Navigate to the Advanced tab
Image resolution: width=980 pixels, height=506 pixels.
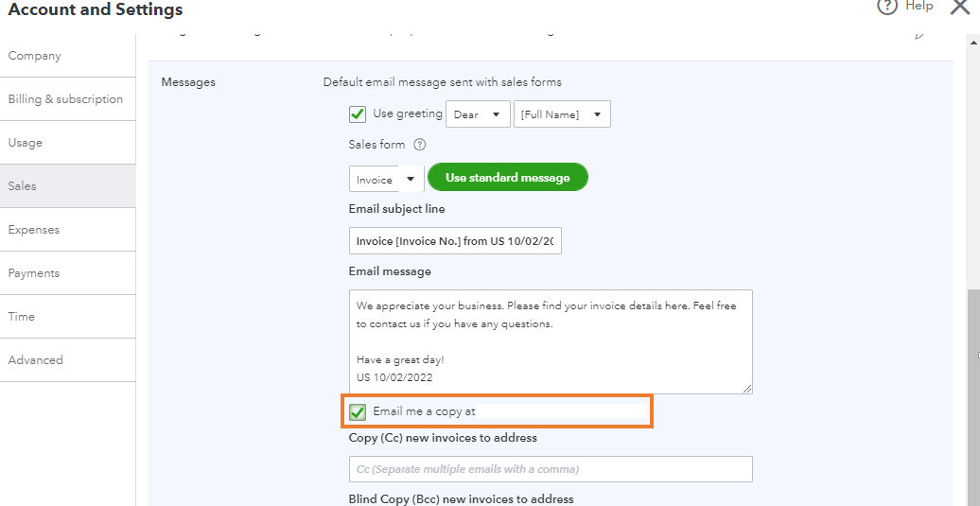click(x=36, y=360)
